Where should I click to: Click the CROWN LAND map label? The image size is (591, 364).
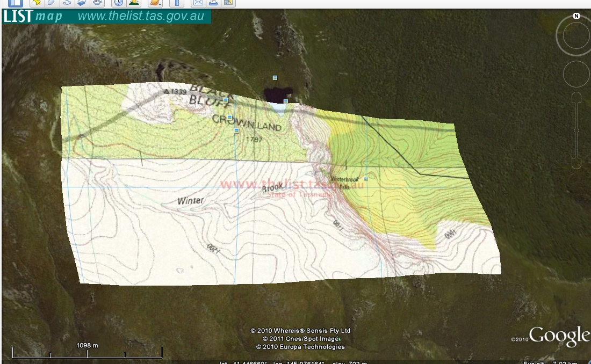coord(247,123)
